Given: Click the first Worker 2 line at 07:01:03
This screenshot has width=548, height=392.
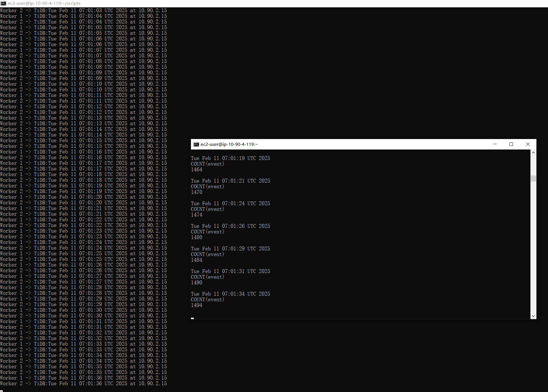Looking at the screenshot, I should click(83, 10).
